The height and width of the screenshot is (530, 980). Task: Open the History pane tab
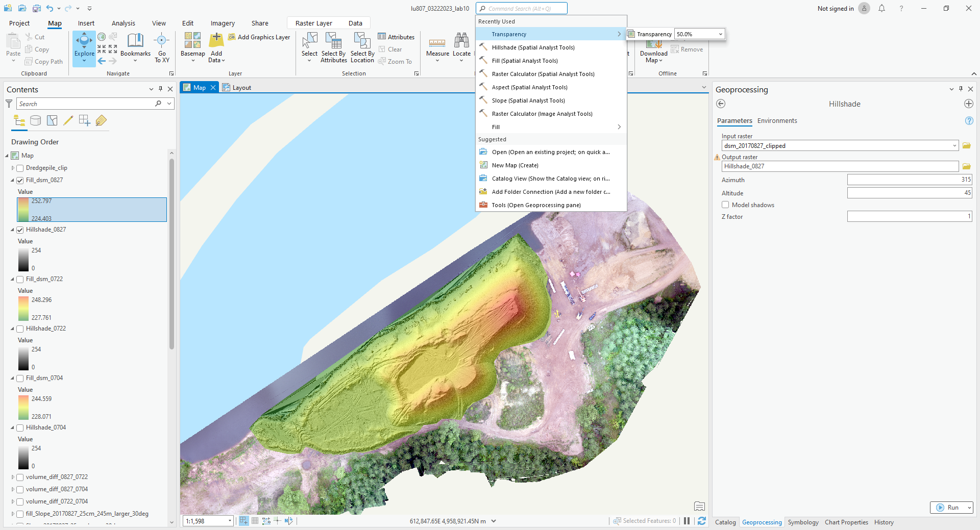pos(884,522)
